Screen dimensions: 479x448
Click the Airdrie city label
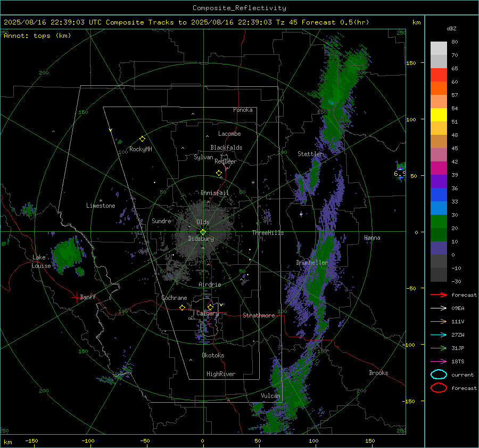[210, 284]
